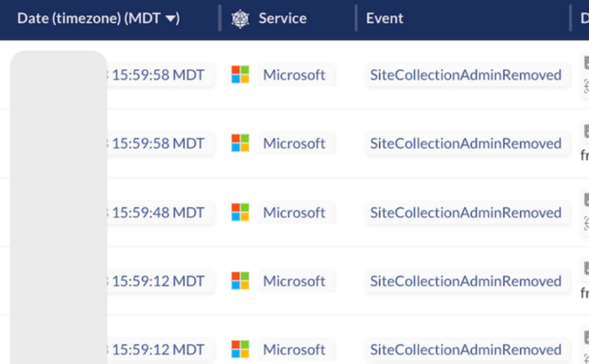
Task: Click the Microsoft logo in the second row
Action: tap(240, 143)
